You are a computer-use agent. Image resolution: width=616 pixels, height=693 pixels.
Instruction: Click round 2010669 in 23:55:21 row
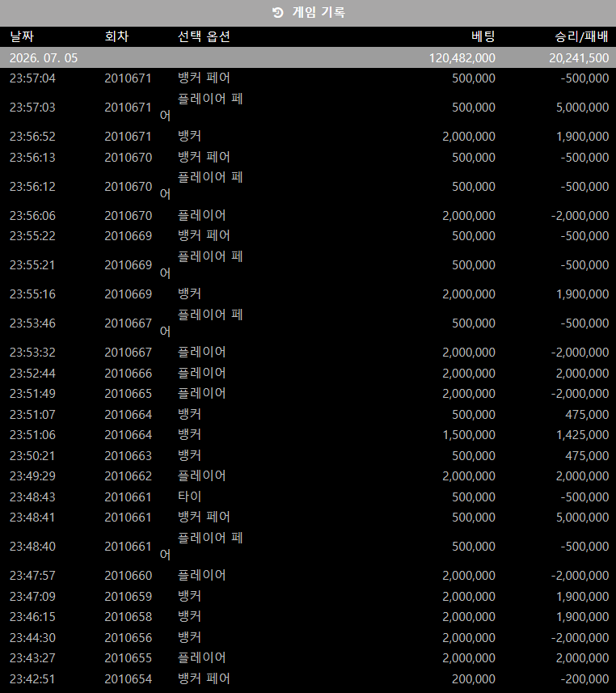tap(129, 265)
